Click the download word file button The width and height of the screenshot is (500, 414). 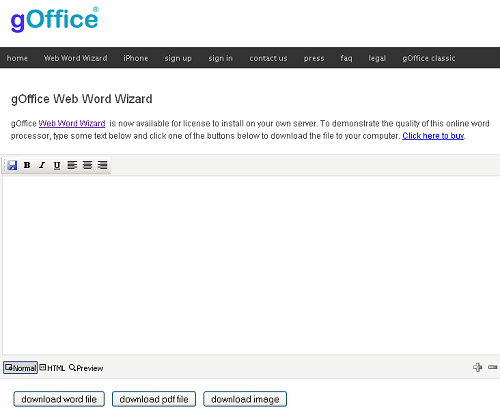(x=59, y=399)
